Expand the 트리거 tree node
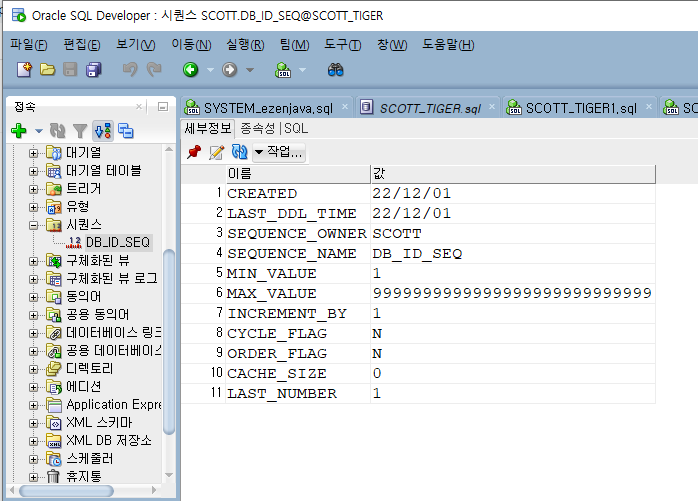Viewport: 698px width, 501px height. click(x=33, y=189)
